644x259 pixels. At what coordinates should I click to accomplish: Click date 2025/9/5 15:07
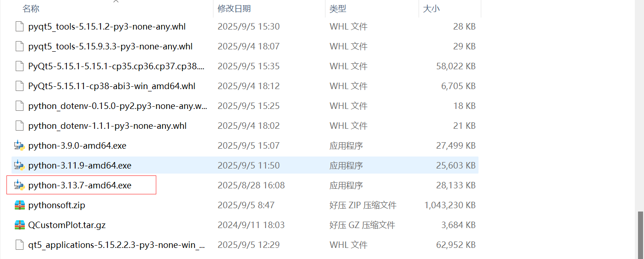pyautogui.click(x=248, y=145)
